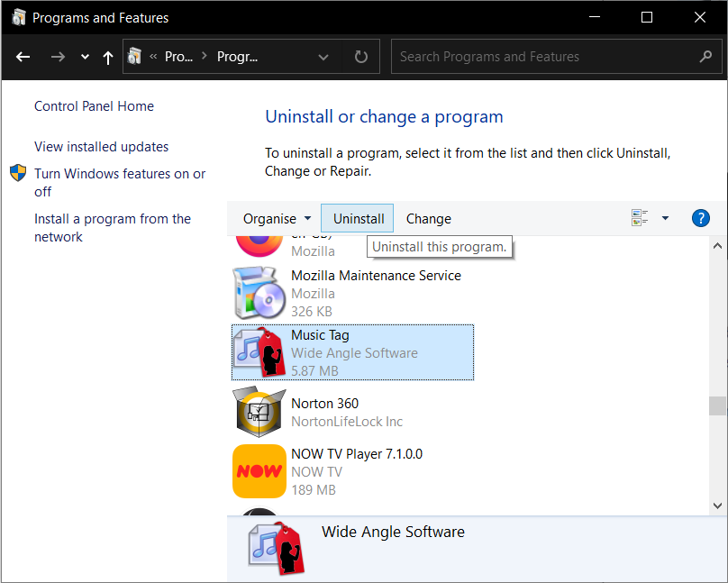Click the Forward navigation arrow

point(58,57)
